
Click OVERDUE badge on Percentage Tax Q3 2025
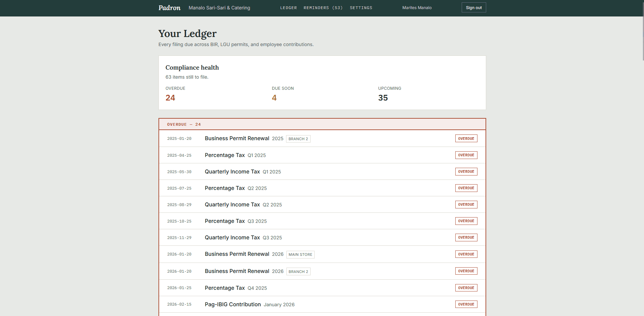(x=466, y=221)
